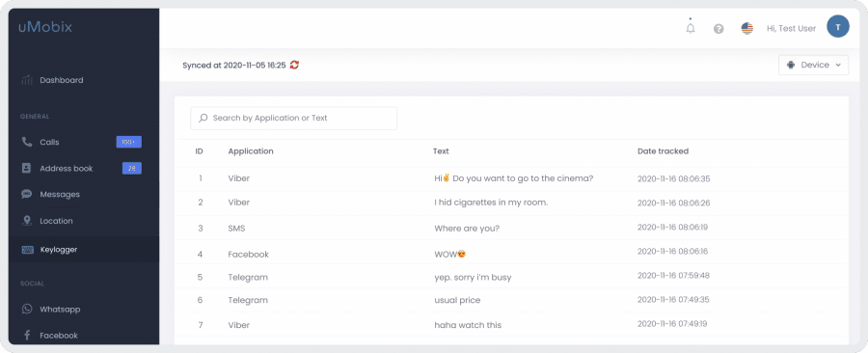Image resolution: width=868 pixels, height=353 pixels.
Task: Click the Address book 28 badge
Action: point(132,168)
